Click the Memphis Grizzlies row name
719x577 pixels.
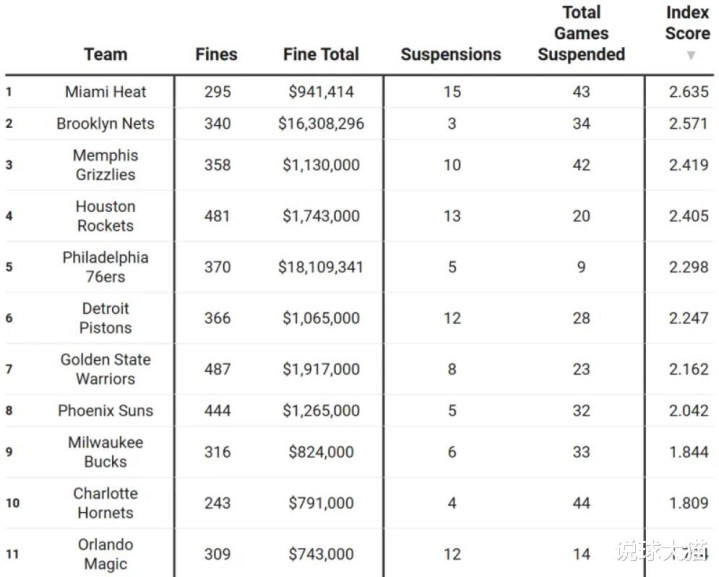pyautogui.click(x=105, y=165)
